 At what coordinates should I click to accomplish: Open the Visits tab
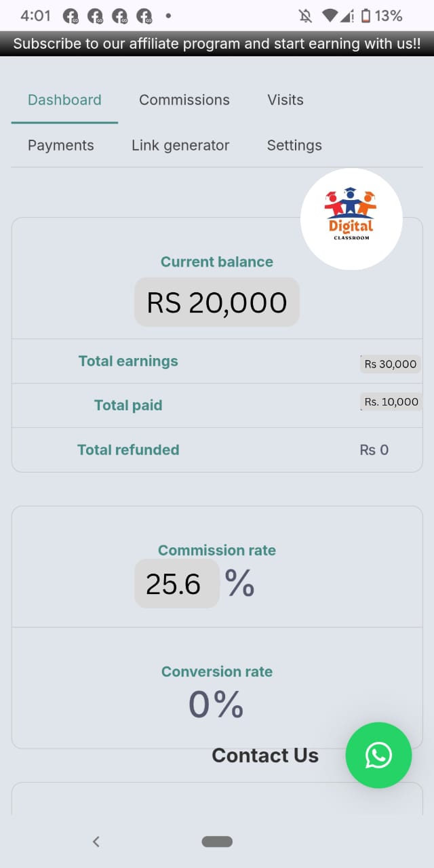coord(285,100)
